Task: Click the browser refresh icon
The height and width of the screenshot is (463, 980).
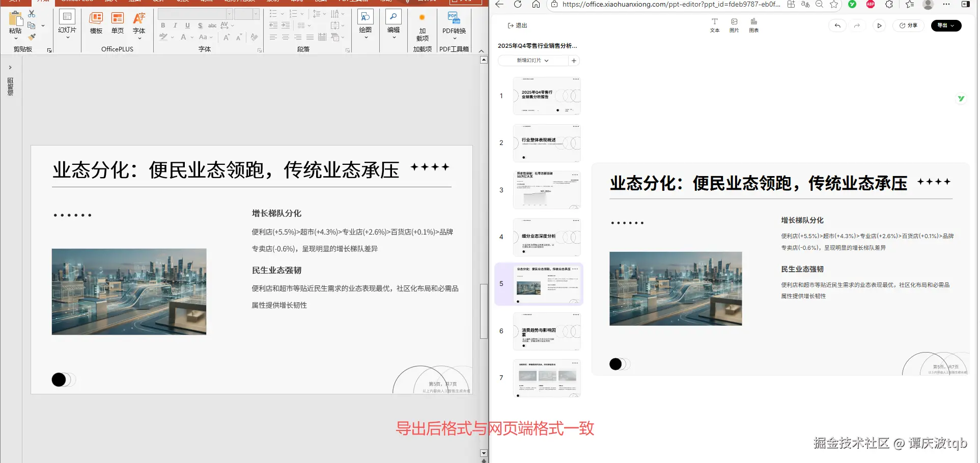Action: [x=518, y=4]
